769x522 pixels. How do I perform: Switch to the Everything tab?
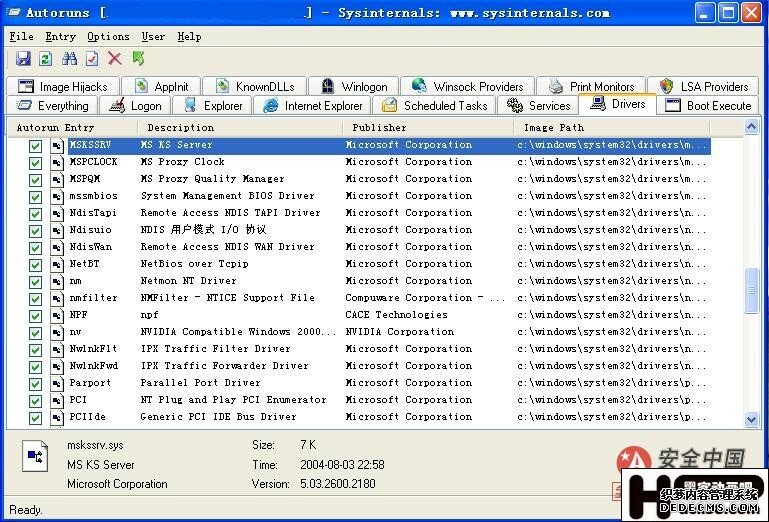52,105
